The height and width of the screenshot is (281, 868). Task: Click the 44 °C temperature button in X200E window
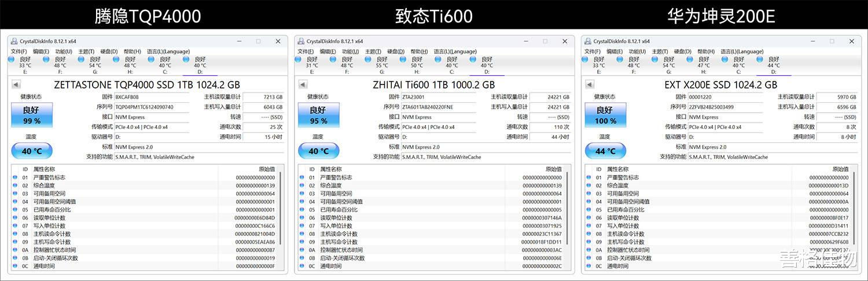606,151
